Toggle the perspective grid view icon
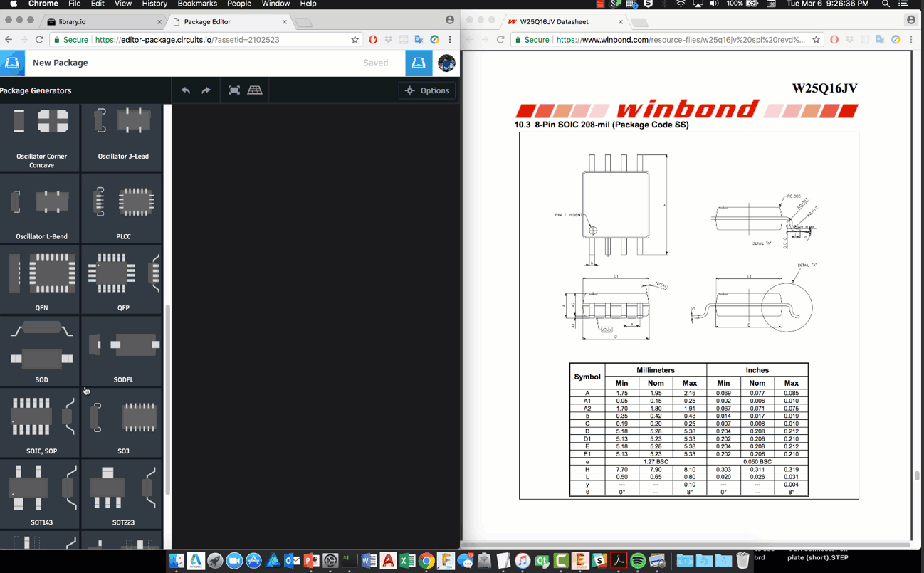Screen dimensions: 924x573 (255, 90)
